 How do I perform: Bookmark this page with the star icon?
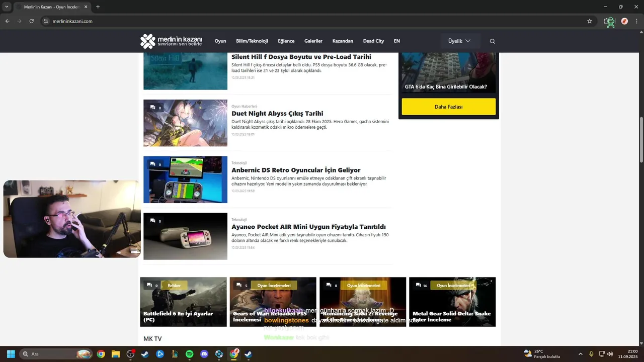pos(589,21)
